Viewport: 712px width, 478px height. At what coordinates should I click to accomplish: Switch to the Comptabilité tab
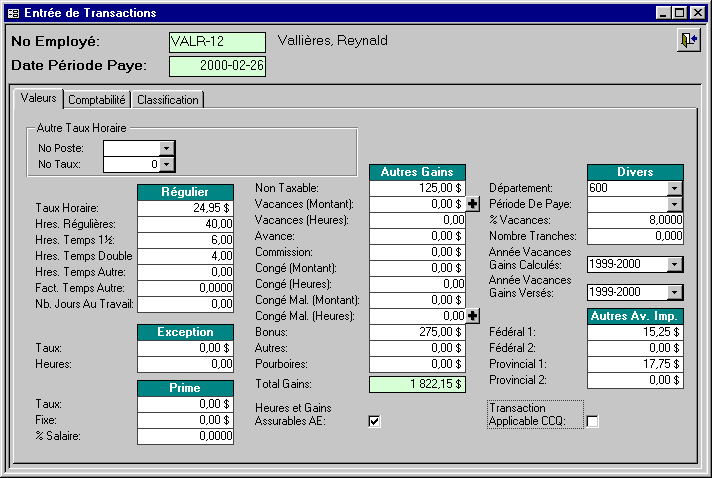pyautogui.click(x=97, y=100)
